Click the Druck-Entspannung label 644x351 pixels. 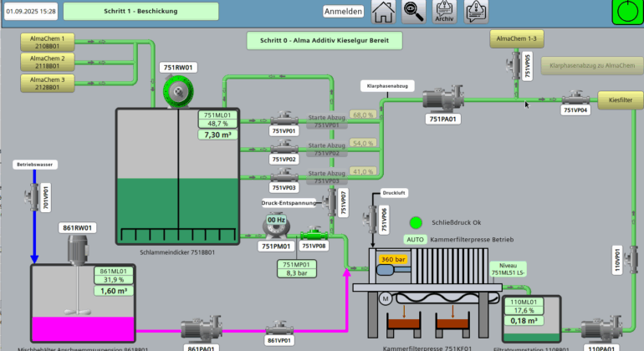point(289,203)
